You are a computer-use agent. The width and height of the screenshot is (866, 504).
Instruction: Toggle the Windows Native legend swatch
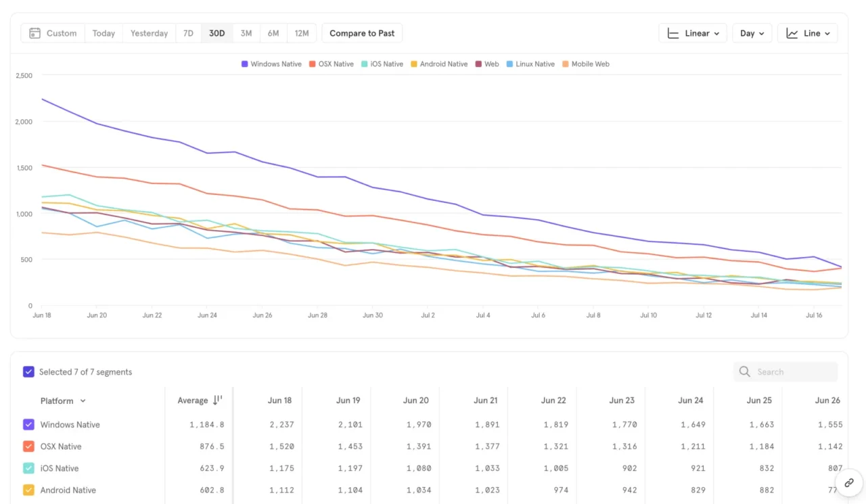pyautogui.click(x=244, y=64)
